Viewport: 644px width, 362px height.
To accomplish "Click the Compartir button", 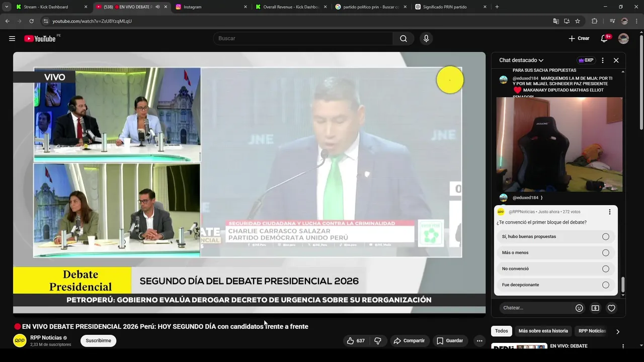I will tap(409, 341).
